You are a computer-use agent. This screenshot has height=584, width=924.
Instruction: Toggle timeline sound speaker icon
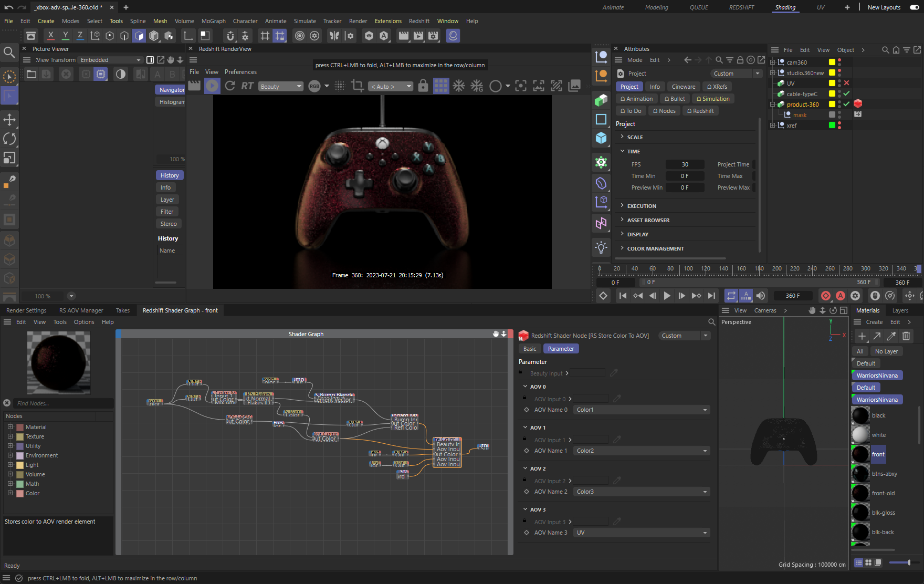[x=761, y=296]
